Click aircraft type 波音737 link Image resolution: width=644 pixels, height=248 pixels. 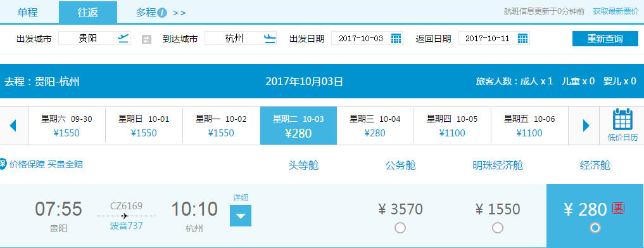click(x=126, y=225)
